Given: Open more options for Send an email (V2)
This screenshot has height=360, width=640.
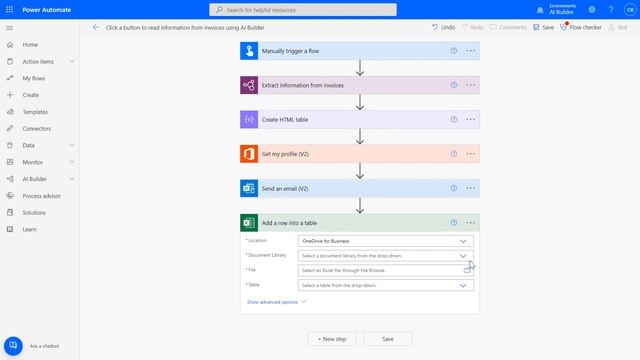Looking at the screenshot, I should pos(471,188).
